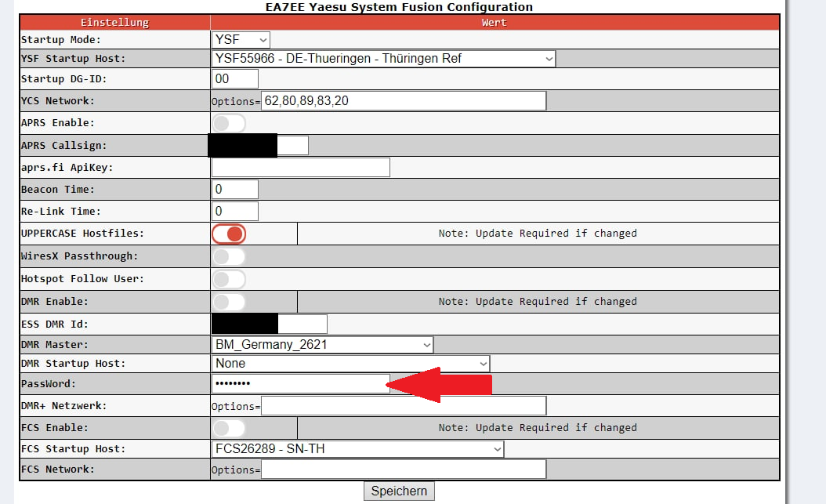This screenshot has height=504, width=826.
Task: Open the Startup Mode YSF dropdown
Action: (x=241, y=40)
